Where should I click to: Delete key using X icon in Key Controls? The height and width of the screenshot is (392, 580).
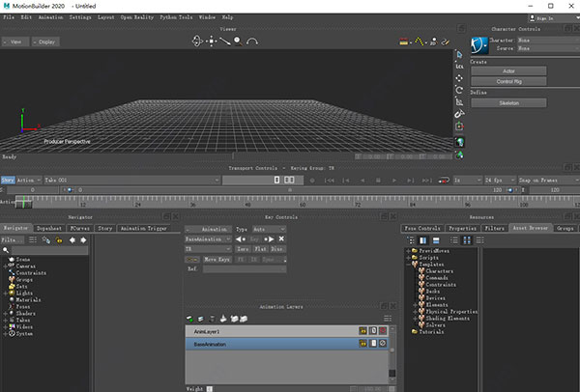(281, 238)
